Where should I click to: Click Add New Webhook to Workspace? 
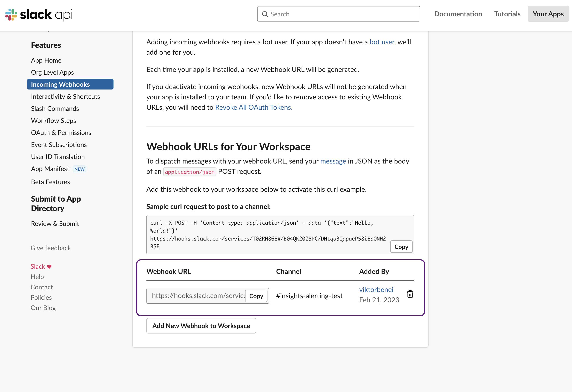[201, 326]
